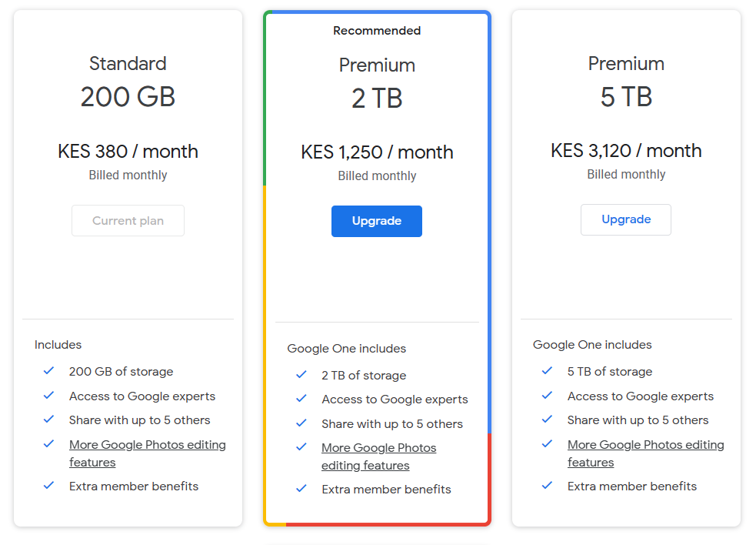Click the checkmark beside 5 TB of storage
This screenshot has height=545, width=756.
[x=548, y=371]
